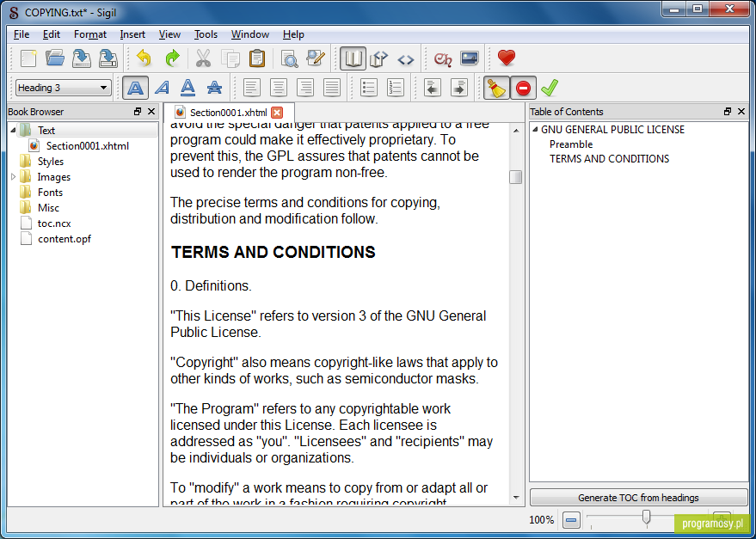This screenshot has width=756, height=539.
Task: Increase the paragraph indent
Action: point(459,88)
